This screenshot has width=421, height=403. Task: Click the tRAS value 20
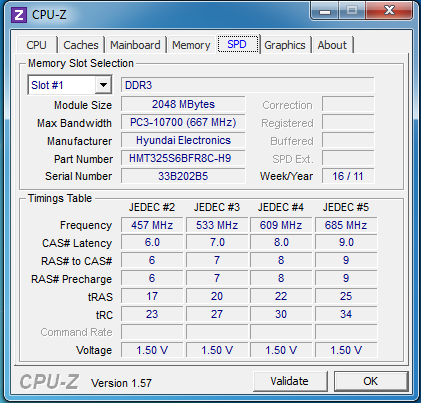(217, 296)
